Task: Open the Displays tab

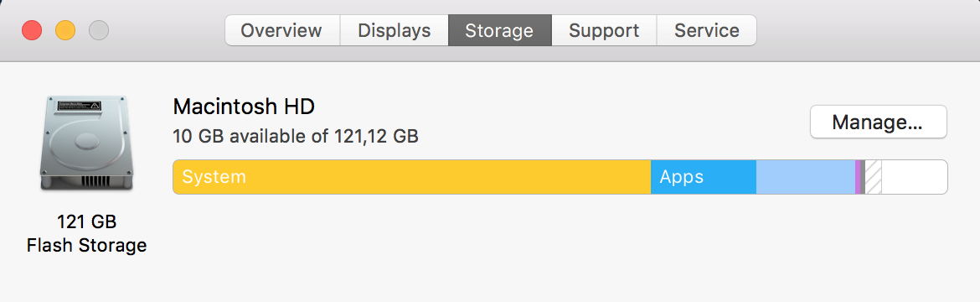Action: (x=394, y=31)
